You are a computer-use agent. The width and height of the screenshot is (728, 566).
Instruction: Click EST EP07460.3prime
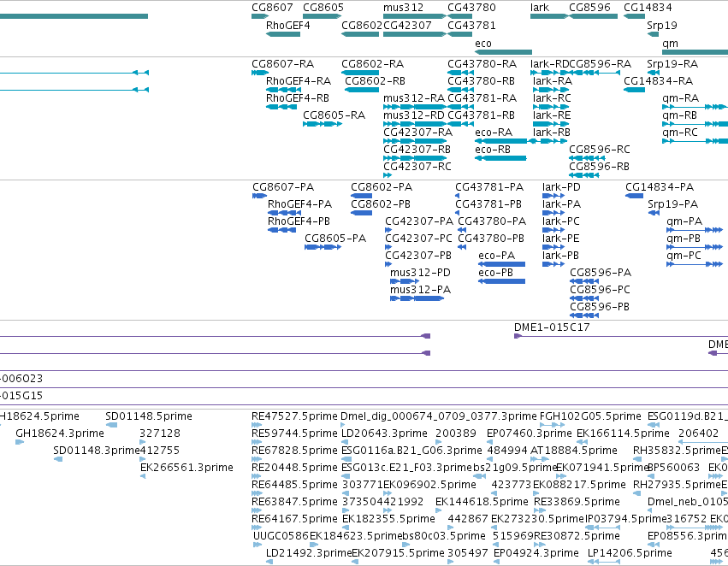tap(492, 442)
